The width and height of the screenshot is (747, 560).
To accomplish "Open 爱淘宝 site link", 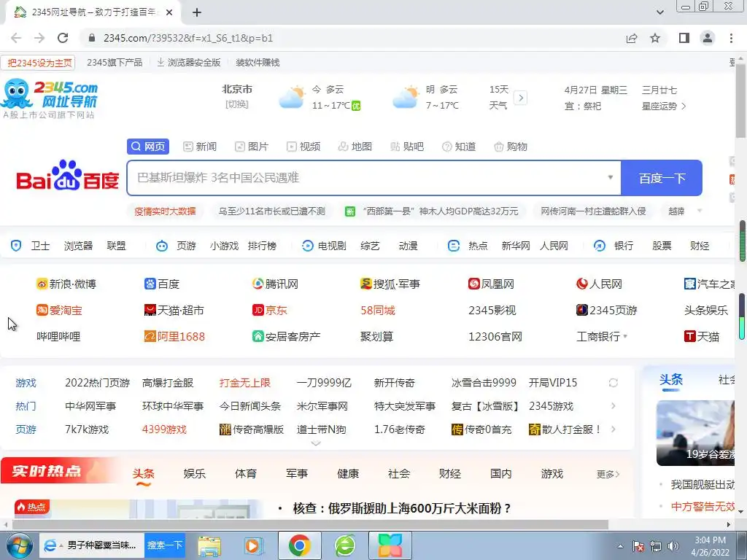I will click(x=59, y=311).
